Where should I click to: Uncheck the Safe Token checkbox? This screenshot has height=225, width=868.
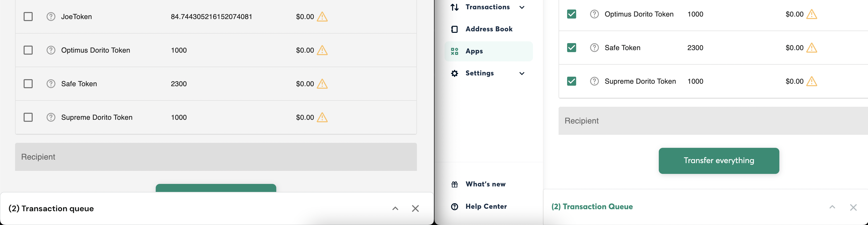tap(571, 48)
